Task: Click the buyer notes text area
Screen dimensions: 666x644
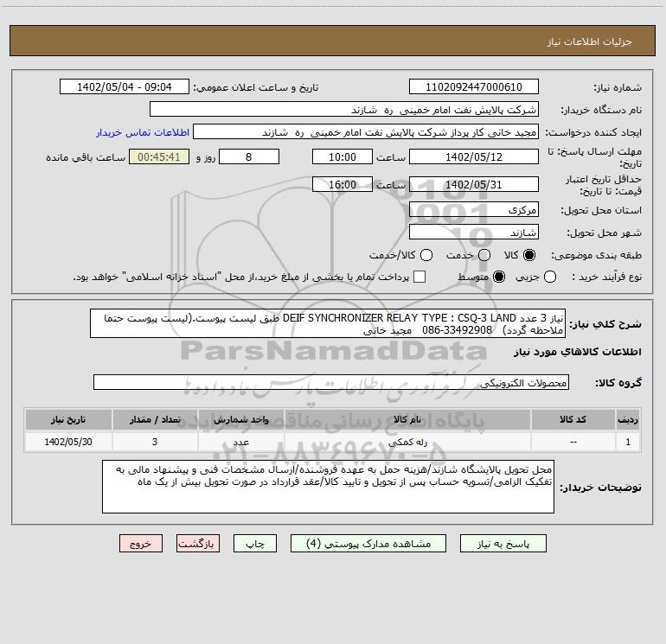Action: point(328,487)
